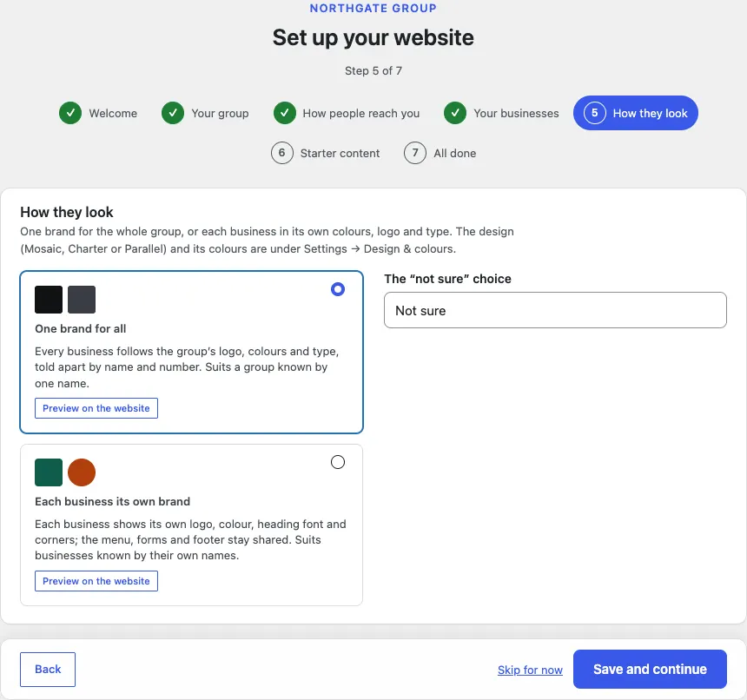Click the checkmark next to How people reach you
The width and height of the screenshot is (747, 700).
tap(284, 113)
